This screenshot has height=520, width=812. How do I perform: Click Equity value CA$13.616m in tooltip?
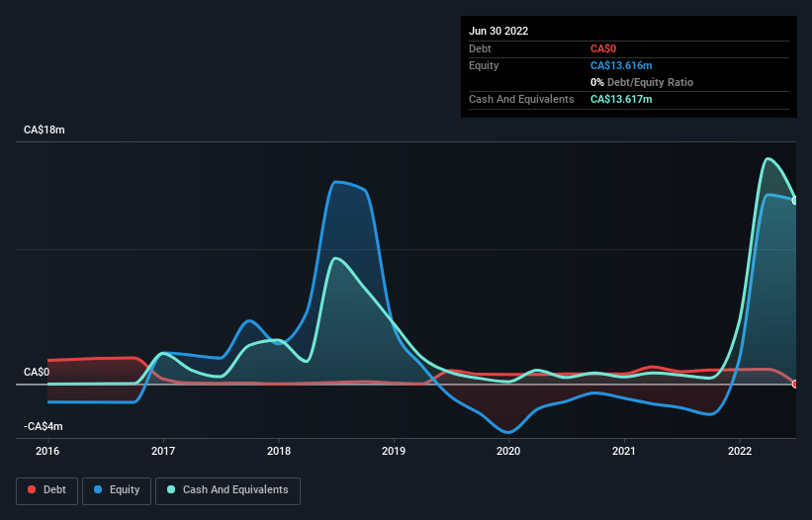pyautogui.click(x=621, y=65)
